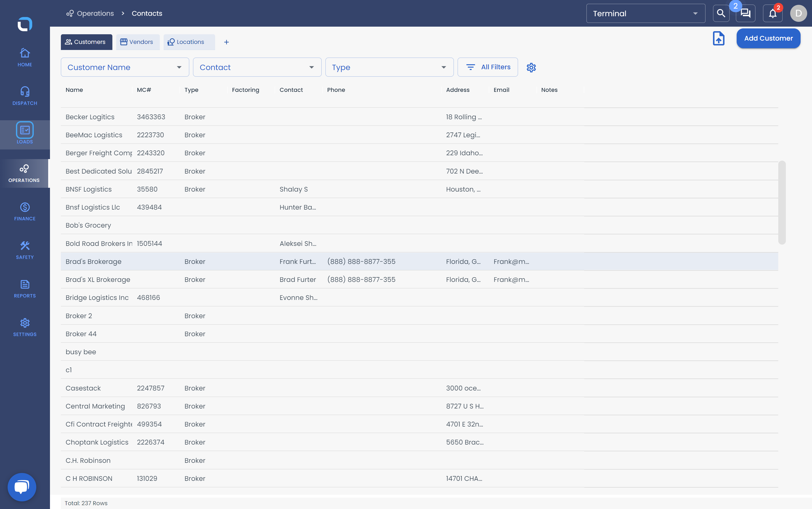Click contact Brad Furter cell
812x509 pixels.
coord(298,280)
